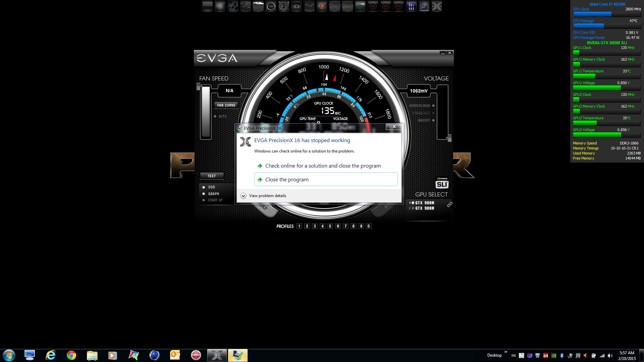The image size is (644, 362).
Task: Click the fan speed slider handle
Action: pyautogui.click(x=198, y=87)
